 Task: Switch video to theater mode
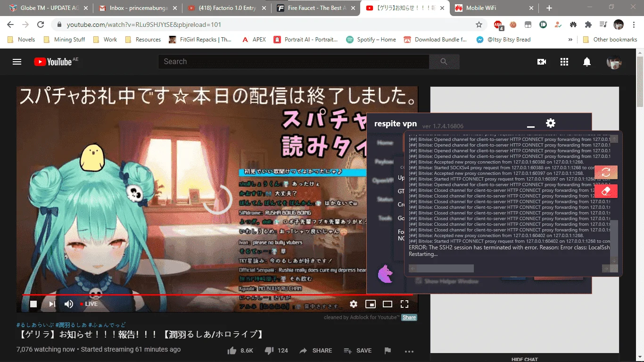(388, 304)
